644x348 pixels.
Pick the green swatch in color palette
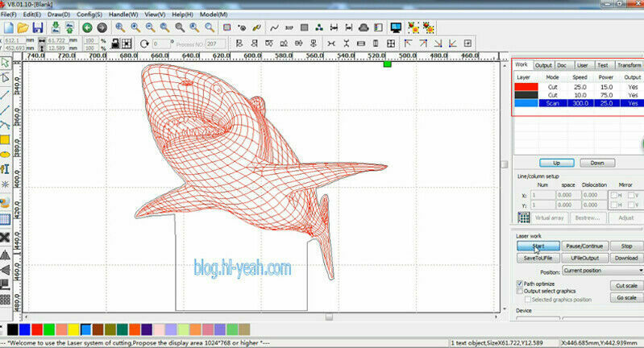point(49,329)
